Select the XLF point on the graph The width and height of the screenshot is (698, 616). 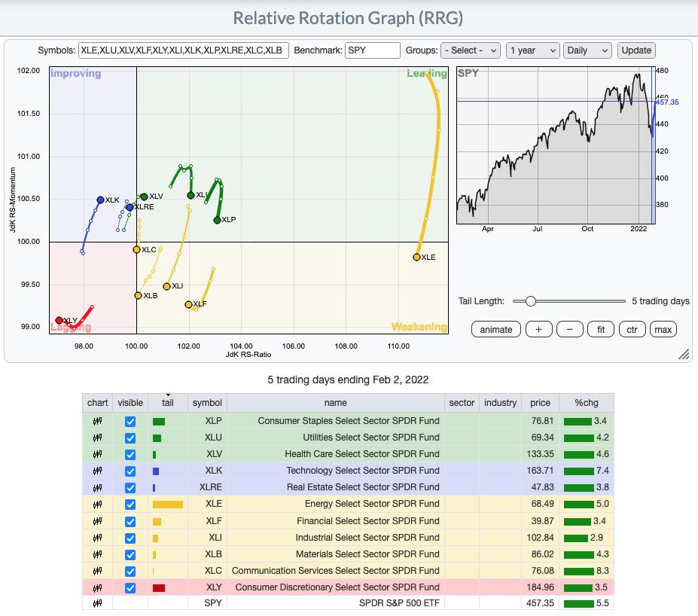(x=188, y=304)
